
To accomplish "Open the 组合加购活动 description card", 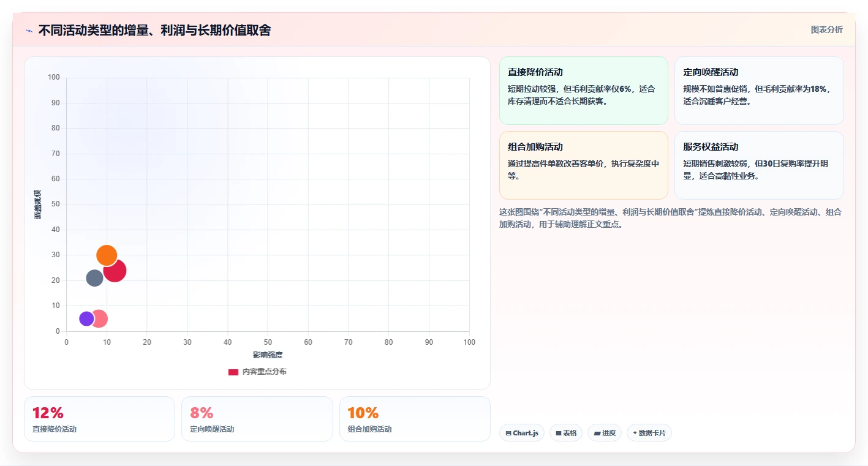I will (583, 165).
